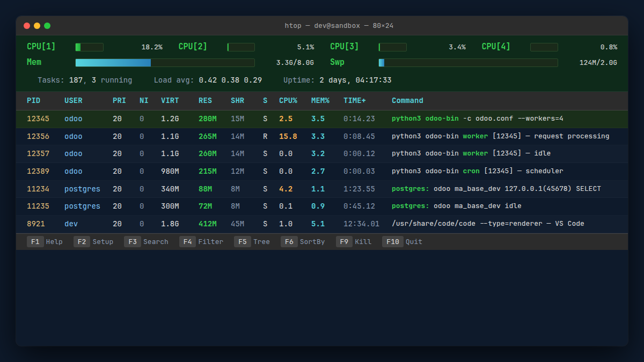Select process PID 12345
This screenshot has height=362, width=644.
pyautogui.click(x=322, y=119)
